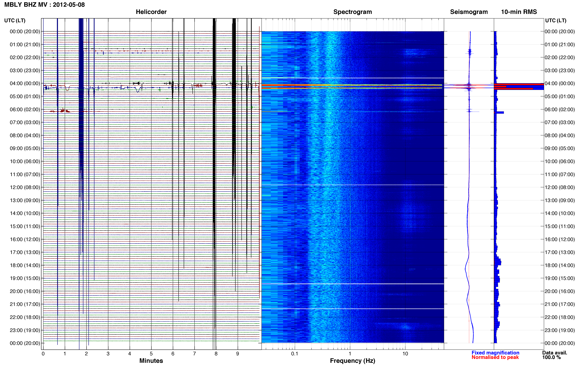The width and height of the screenshot is (588, 368).
Task: Click '20:00 (16:00)' beside the 10-min RMS panel
Action: [560, 291]
